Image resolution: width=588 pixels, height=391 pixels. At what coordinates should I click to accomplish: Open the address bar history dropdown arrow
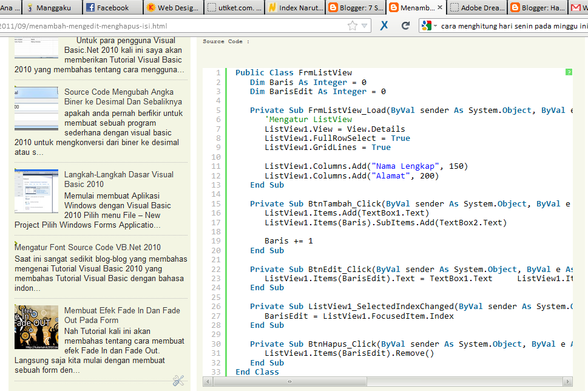click(365, 26)
